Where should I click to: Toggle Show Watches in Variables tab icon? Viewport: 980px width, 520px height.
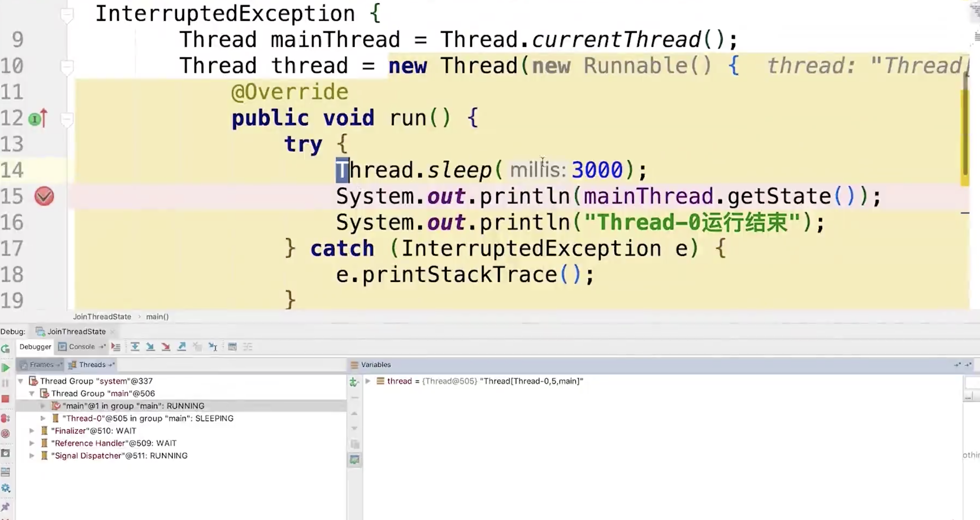pyautogui.click(x=355, y=460)
